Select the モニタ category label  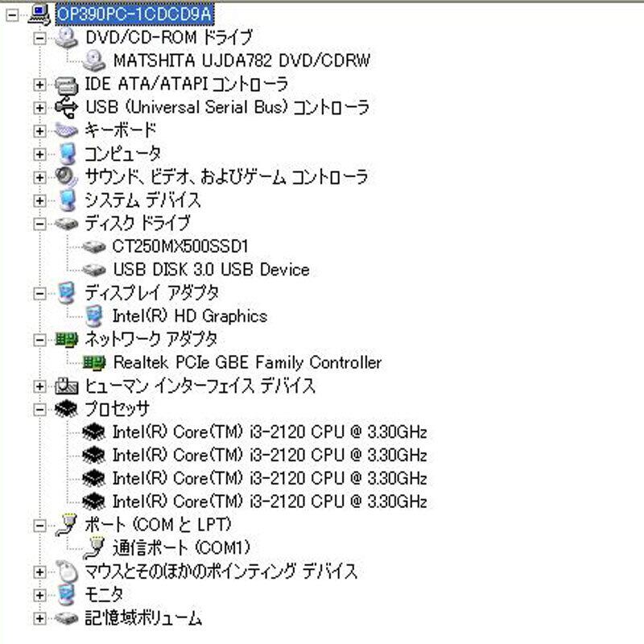tap(104, 595)
